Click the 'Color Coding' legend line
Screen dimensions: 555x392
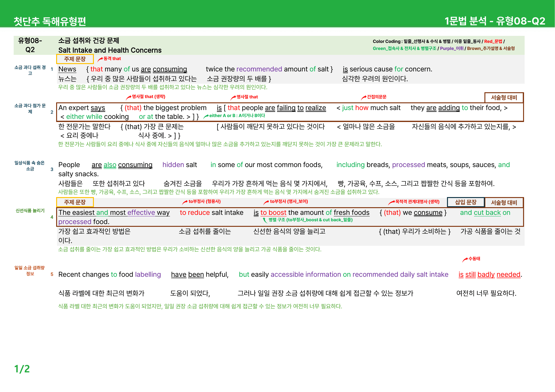coord(439,41)
